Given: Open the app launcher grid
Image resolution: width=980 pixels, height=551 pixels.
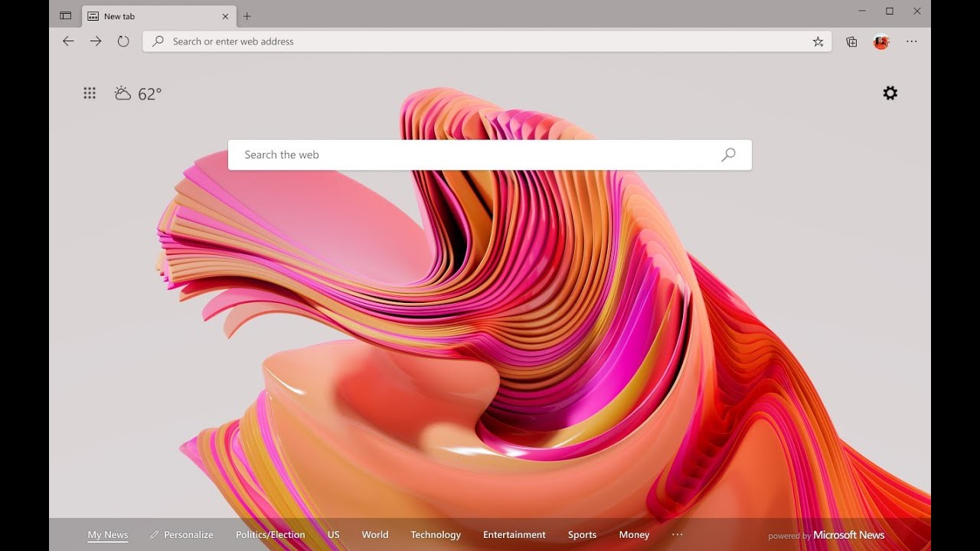Looking at the screenshot, I should pos(90,93).
